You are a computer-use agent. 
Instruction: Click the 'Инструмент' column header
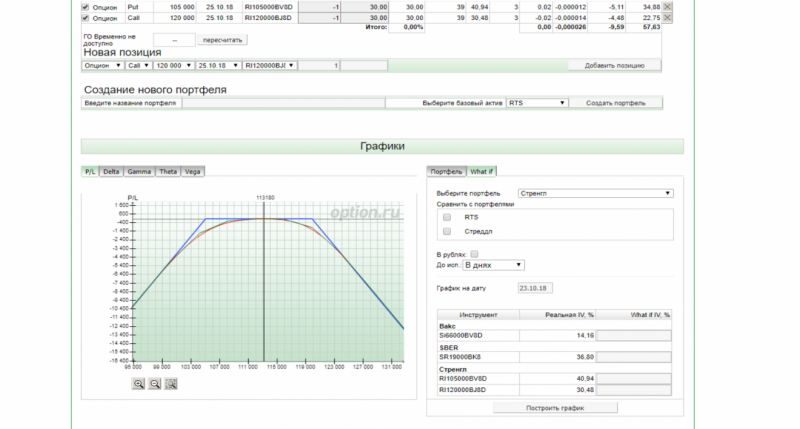(x=478, y=315)
